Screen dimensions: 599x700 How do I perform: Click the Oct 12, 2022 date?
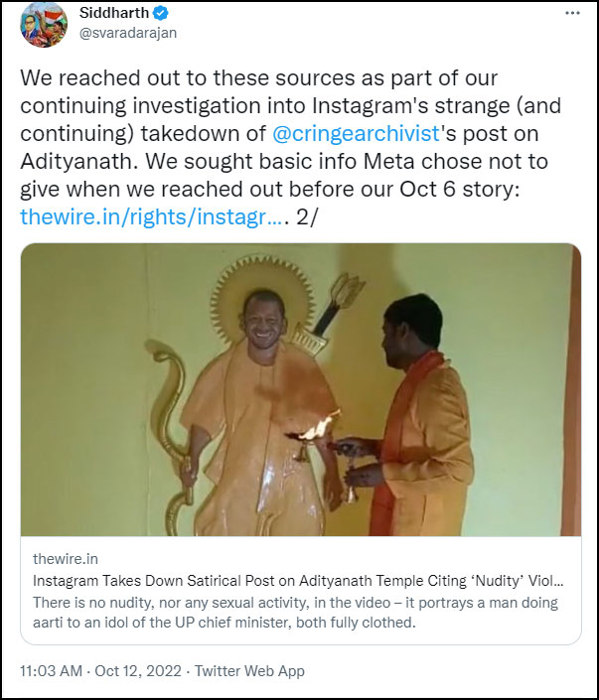tap(138, 671)
